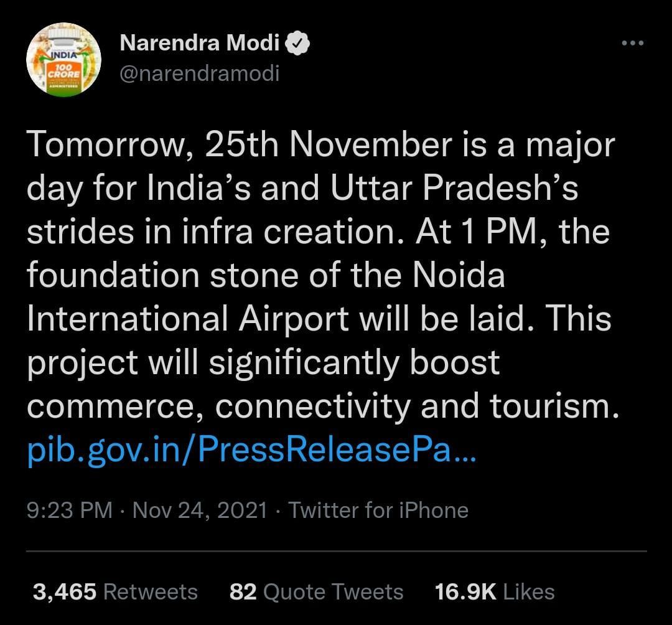Click "commerce, connectivity and tourism" text line
This screenshot has width=672, height=625.
pyautogui.click(x=324, y=406)
